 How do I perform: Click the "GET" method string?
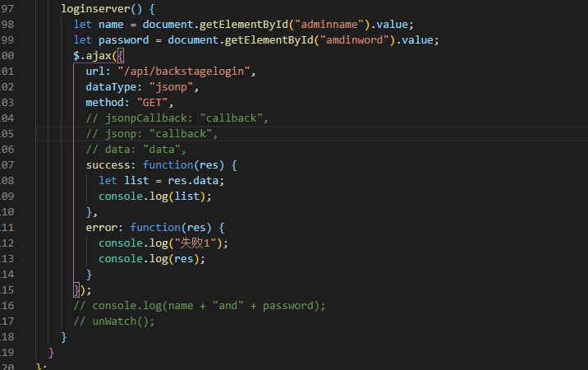pyautogui.click(x=152, y=103)
